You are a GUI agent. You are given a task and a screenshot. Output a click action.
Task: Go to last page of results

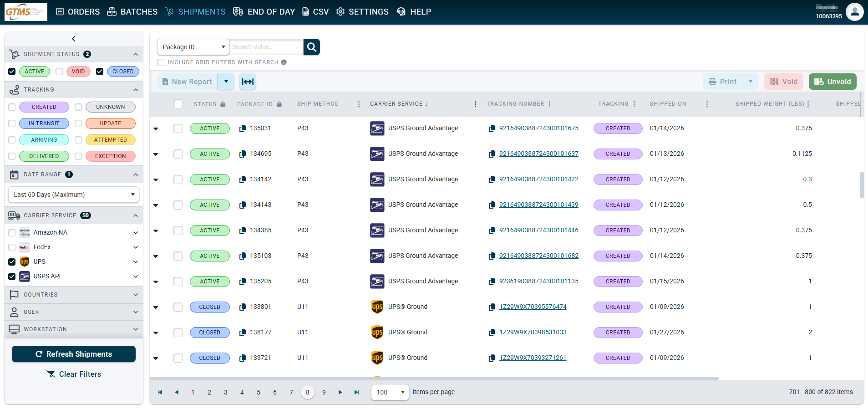coord(356,392)
